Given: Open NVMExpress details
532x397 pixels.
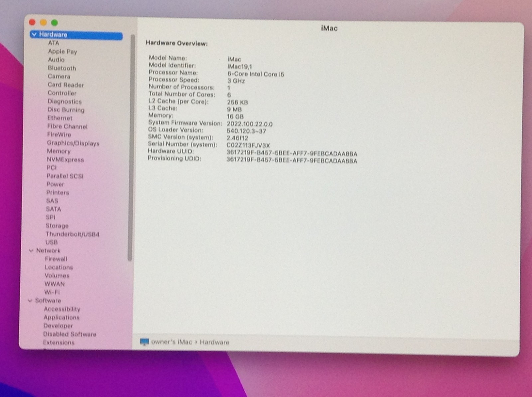Looking at the screenshot, I should click(65, 159).
